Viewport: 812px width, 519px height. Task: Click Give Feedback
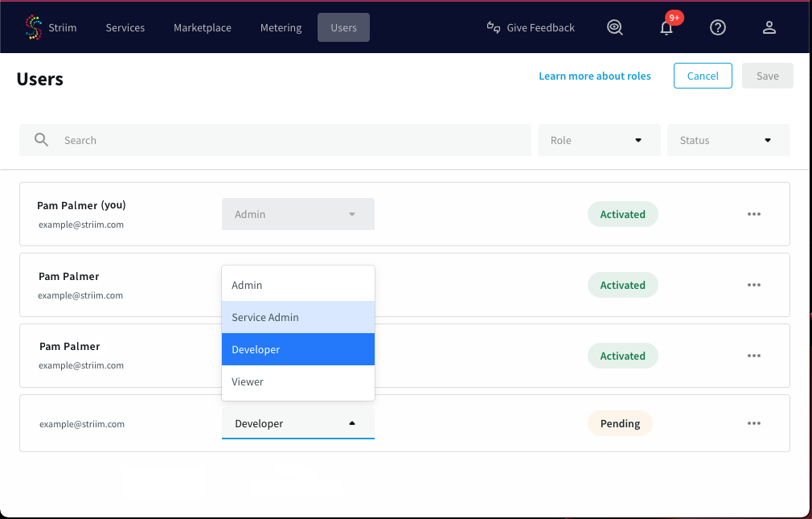point(531,27)
